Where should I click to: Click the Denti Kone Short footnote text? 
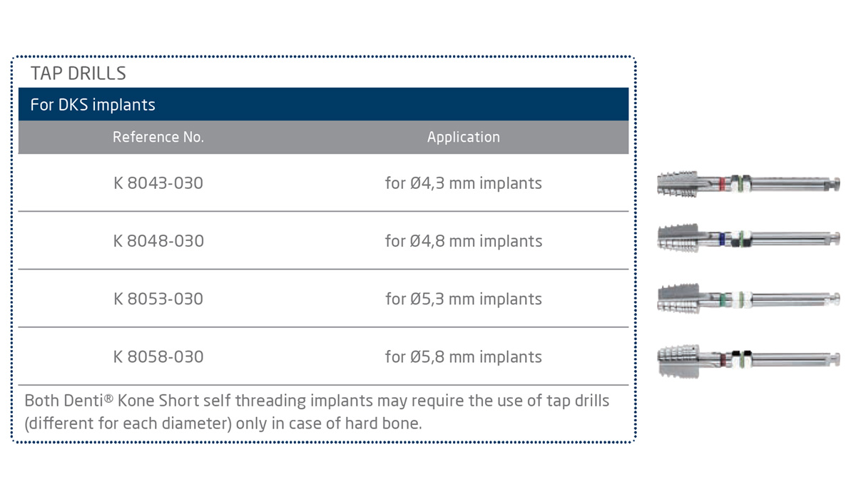[x=317, y=401]
